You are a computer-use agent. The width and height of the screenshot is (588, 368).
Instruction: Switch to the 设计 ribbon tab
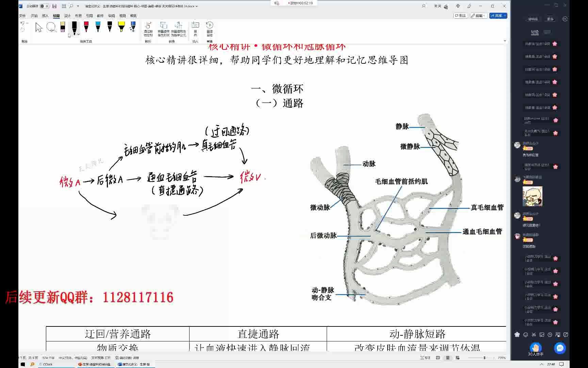coord(67,16)
